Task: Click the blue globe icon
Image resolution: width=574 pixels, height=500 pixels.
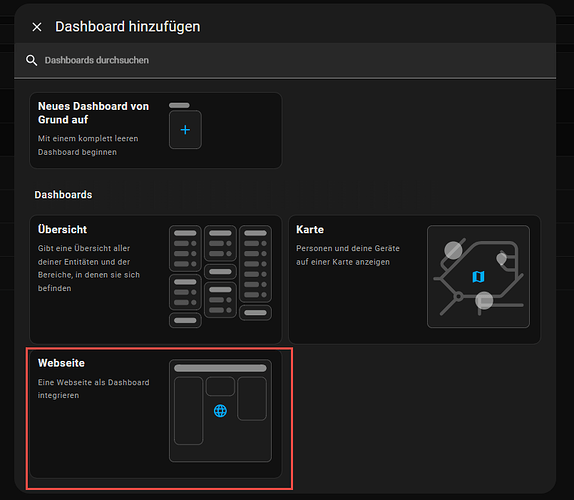Action: pyautogui.click(x=220, y=411)
